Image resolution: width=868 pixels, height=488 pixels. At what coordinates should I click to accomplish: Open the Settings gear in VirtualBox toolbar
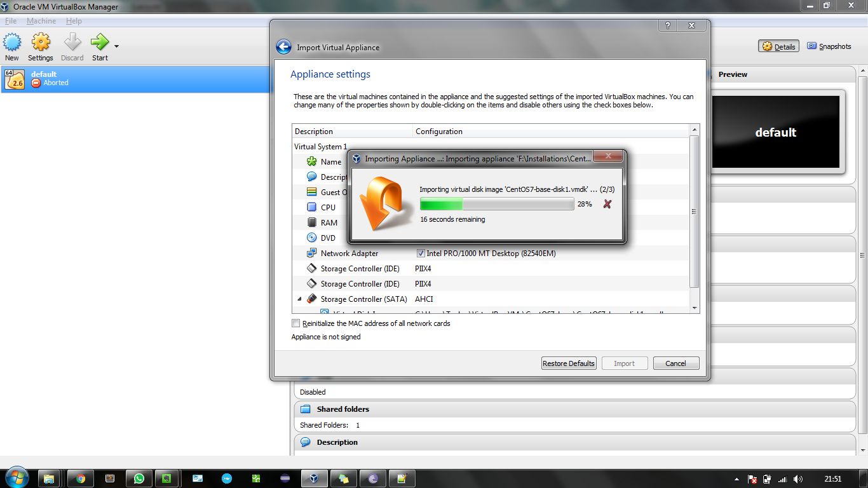click(41, 43)
